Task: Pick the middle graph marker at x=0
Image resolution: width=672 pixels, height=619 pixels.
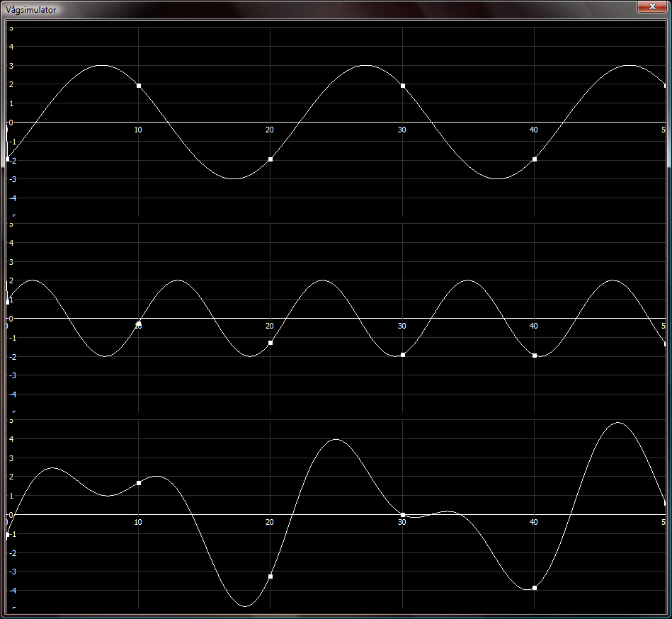Action: (x=7, y=302)
